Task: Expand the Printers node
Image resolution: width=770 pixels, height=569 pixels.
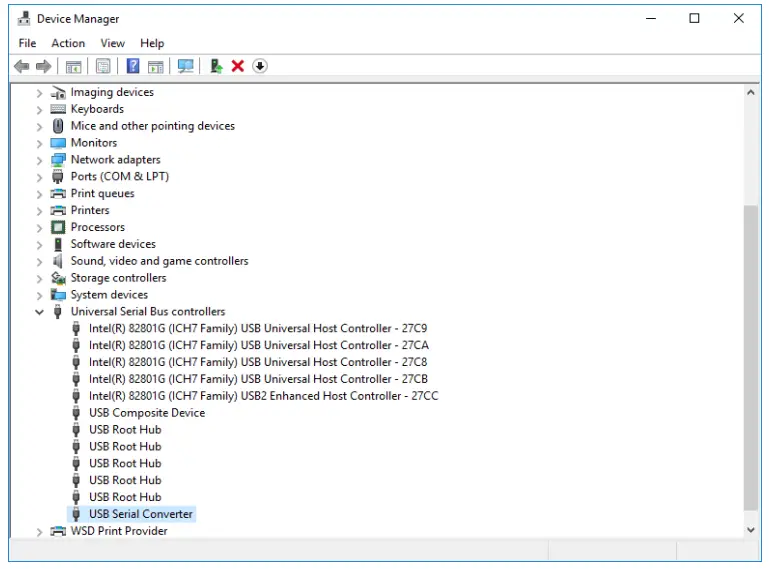Action: click(x=39, y=211)
